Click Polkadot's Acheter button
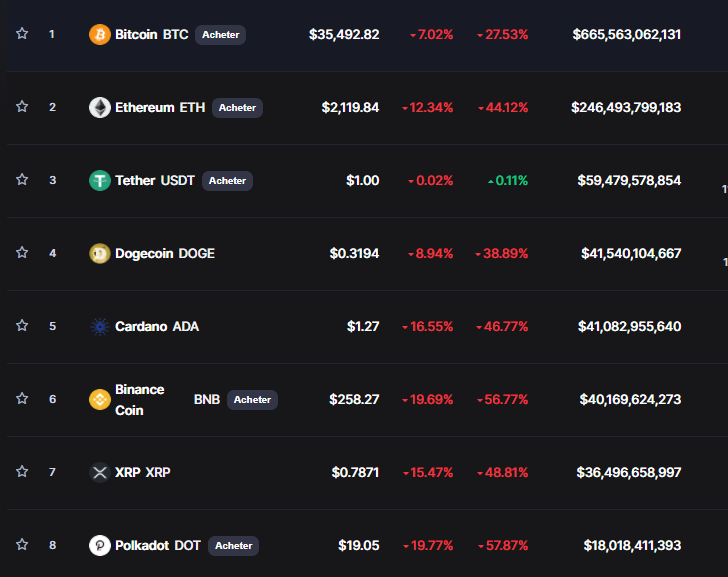 click(x=234, y=545)
